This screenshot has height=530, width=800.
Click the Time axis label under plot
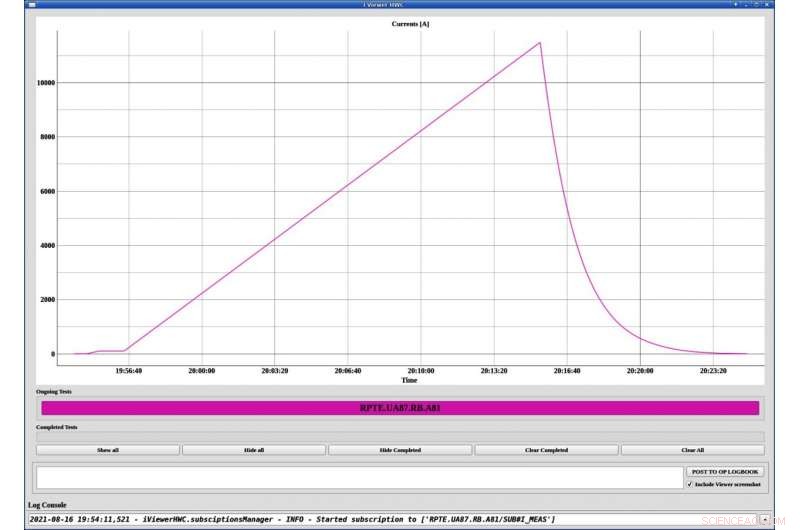click(409, 380)
